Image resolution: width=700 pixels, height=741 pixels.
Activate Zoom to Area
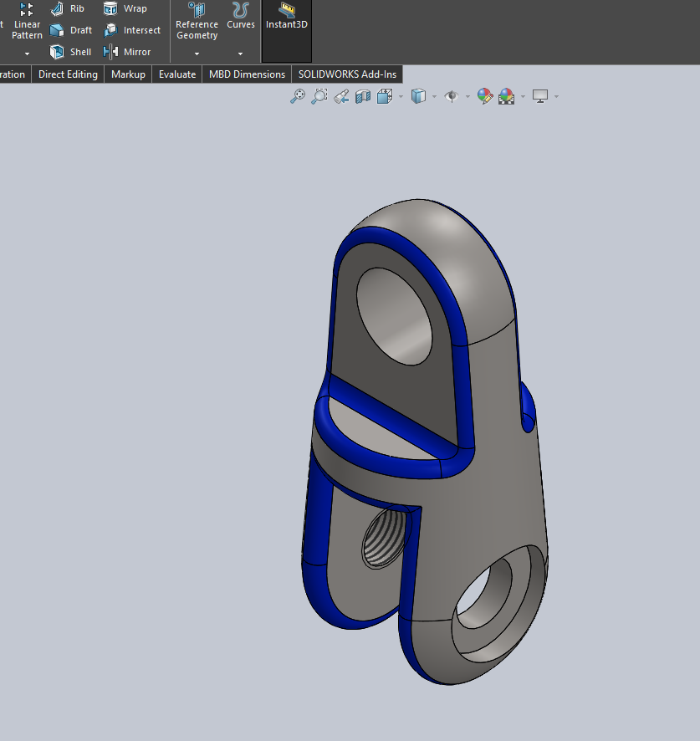click(x=319, y=96)
